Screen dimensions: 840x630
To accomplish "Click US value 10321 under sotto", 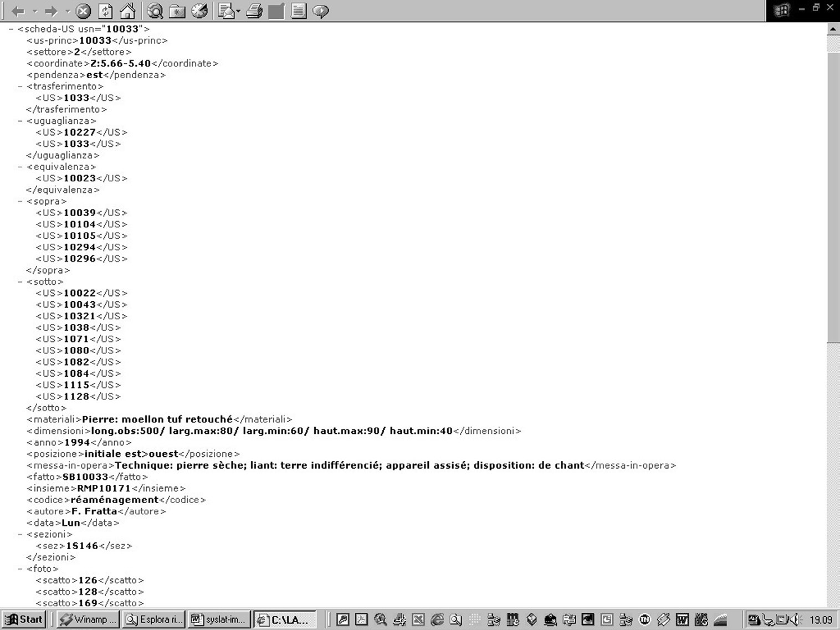I will pos(80,316).
